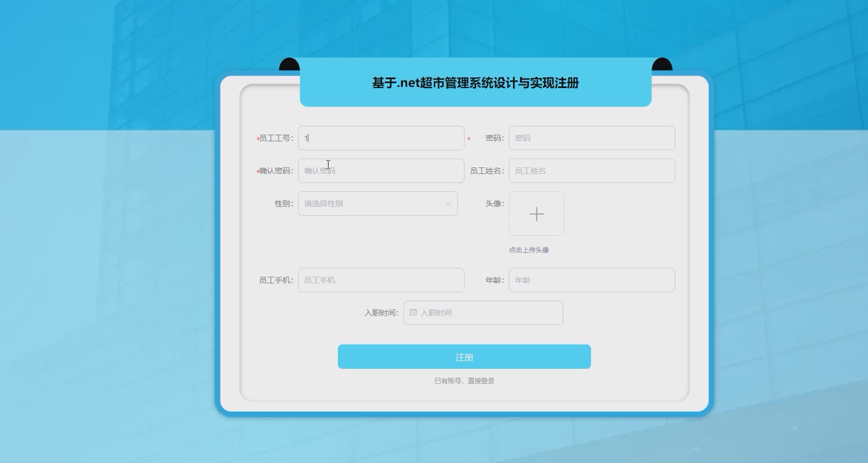The image size is (868, 463).
Task: Click the 入职时间 field label
Action: [381, 313]
